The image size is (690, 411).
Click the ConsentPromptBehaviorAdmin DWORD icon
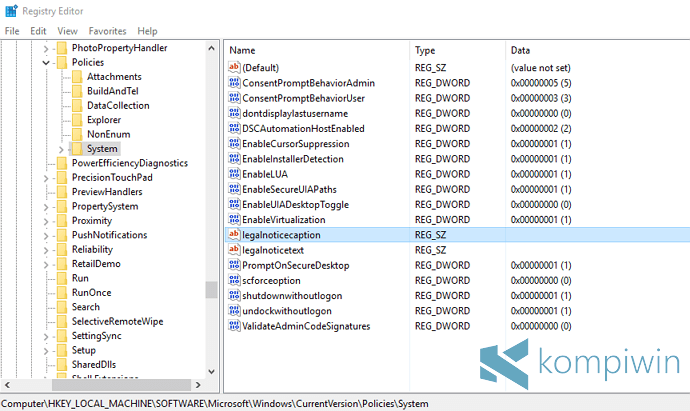[234, 83]
